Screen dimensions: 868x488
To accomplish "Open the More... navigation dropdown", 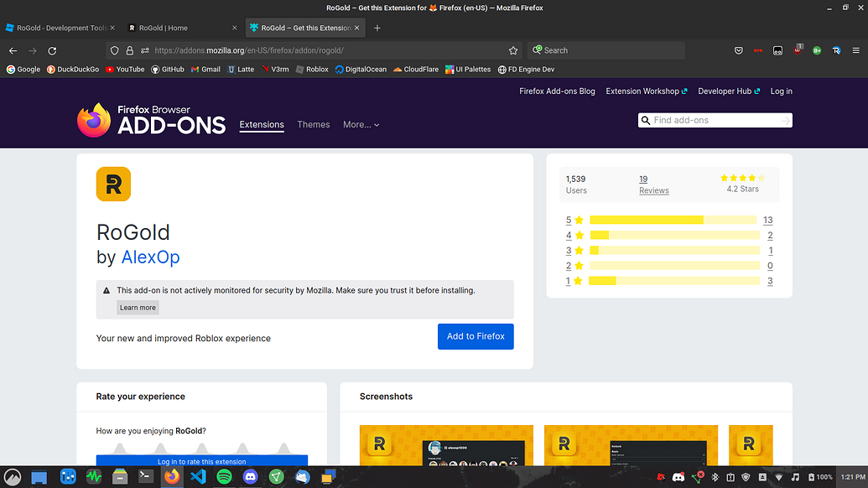I will pos(361,124).
